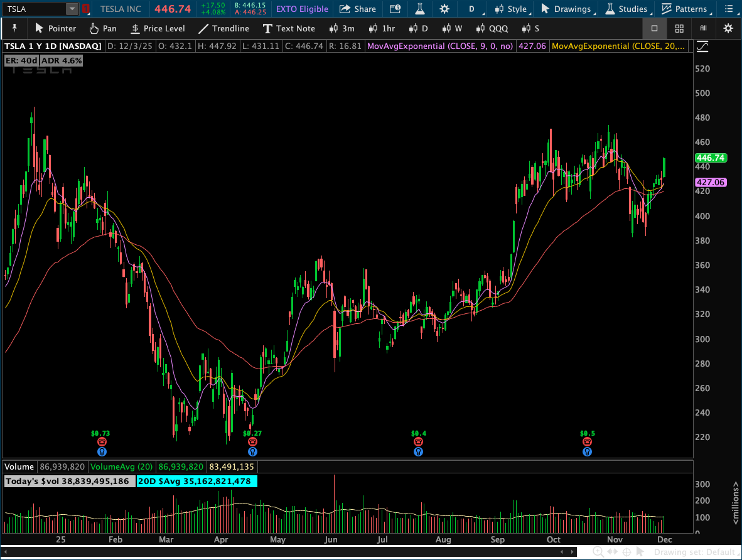Click the pink 427.06 EMA price bubble
Viewport: 742px width, 560px height.
[711, 182]
